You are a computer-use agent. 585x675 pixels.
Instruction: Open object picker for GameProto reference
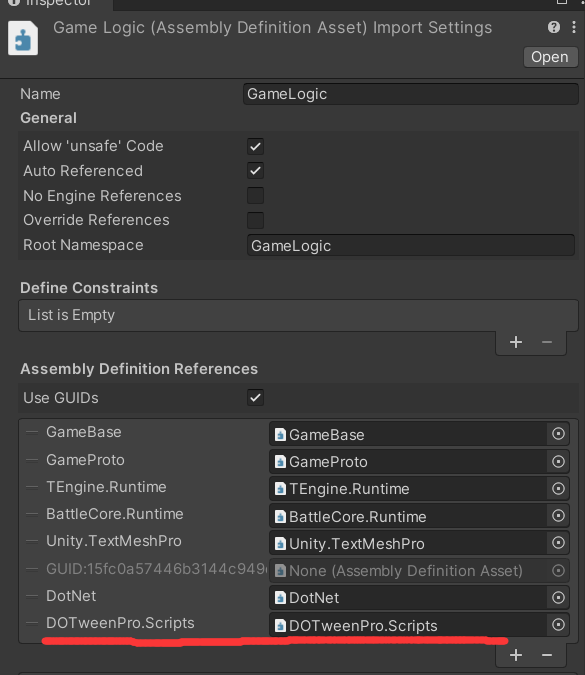[x=558, y=461]
